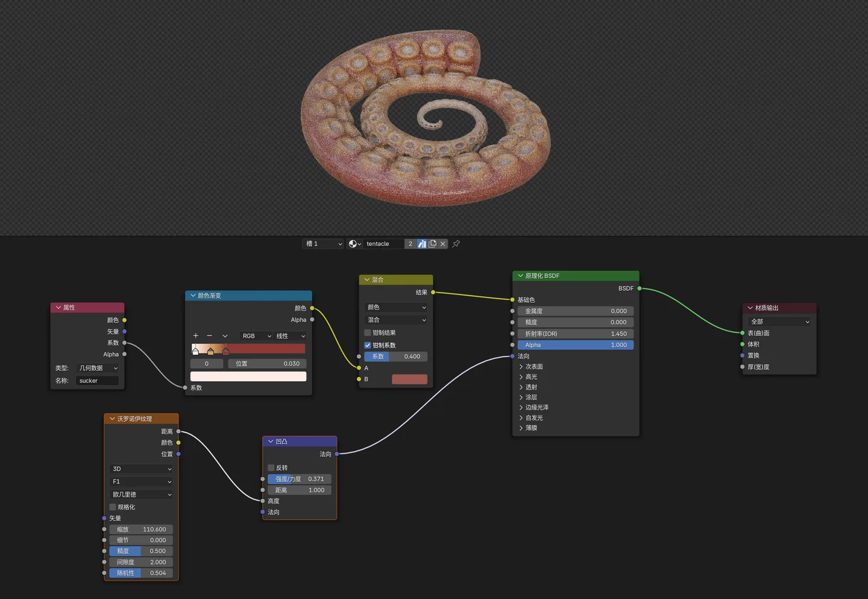
Task: Click the 表(曲)面 input socket on 材质输出
Action: coord(743,333)
